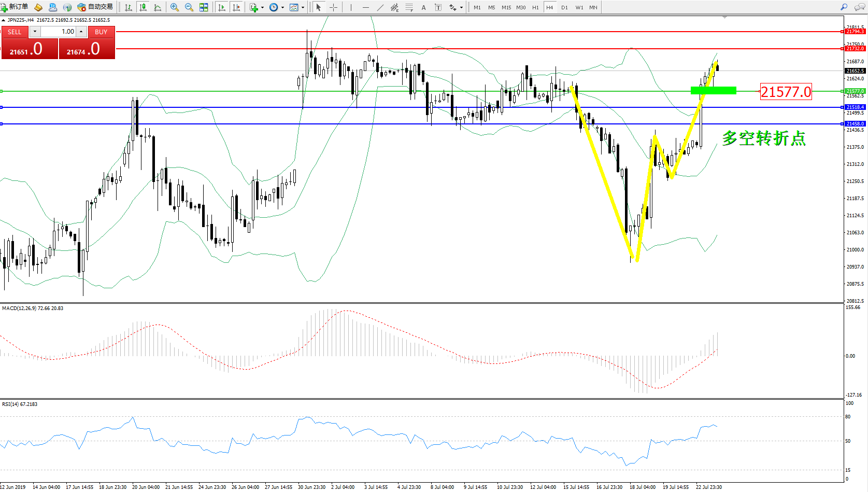The width and height of the screenshot is (868, 492).
Task: Select the crosshair tool
Action: point(333,7)
